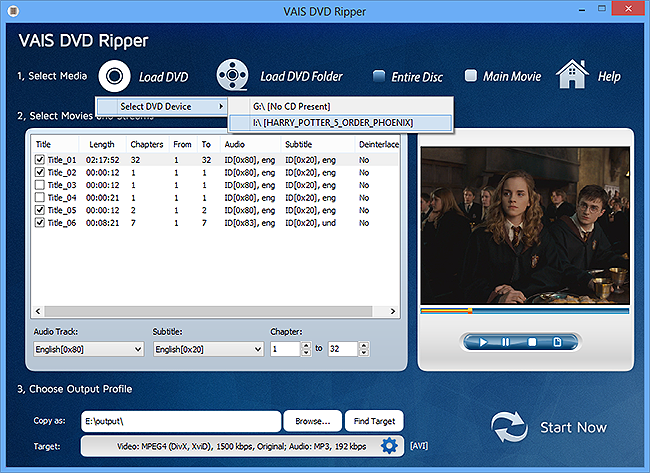Open the Audio Track dropdown
Image resolution: width=650 pixels, height=473 pixels.
89,349
